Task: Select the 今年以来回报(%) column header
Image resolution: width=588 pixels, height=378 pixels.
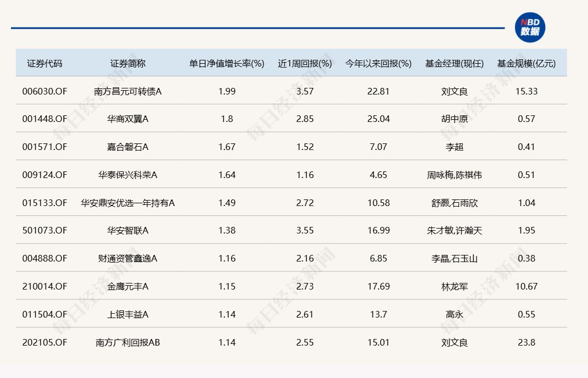Action: [x=379, y=63]
